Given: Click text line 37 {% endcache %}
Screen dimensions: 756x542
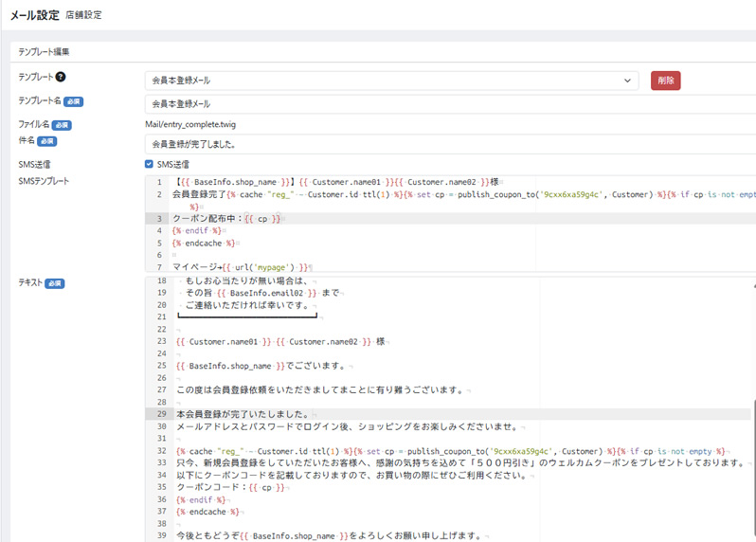Looking at the screenshot, I should 207,512.
